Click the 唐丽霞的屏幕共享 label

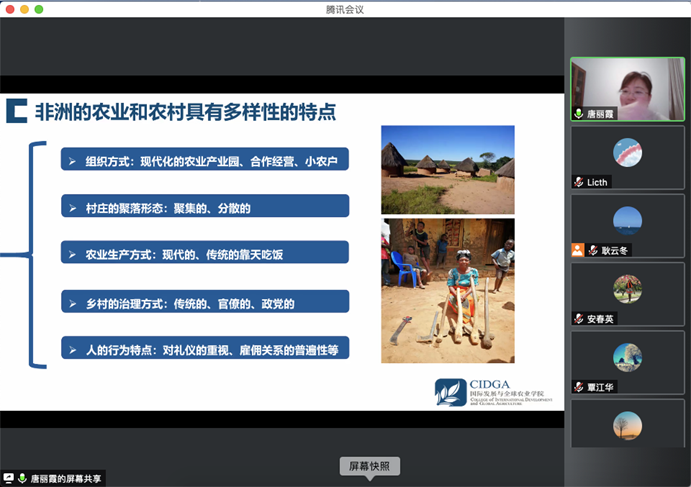[x=65, y=478]
